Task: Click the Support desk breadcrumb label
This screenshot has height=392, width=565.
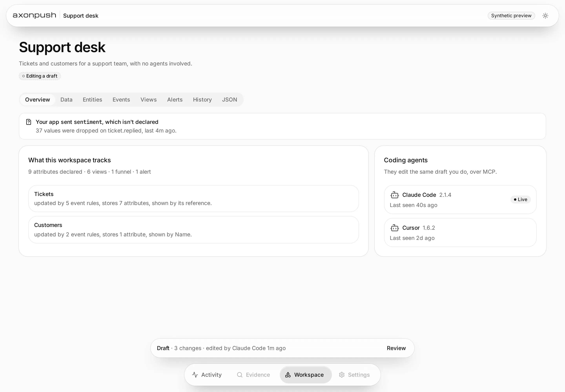Action: tap(81, 16)
